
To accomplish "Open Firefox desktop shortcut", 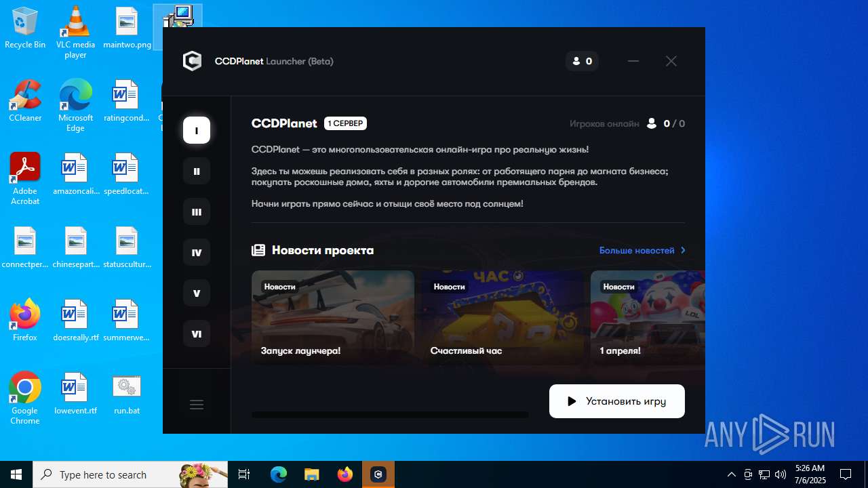I will point(25,321).
